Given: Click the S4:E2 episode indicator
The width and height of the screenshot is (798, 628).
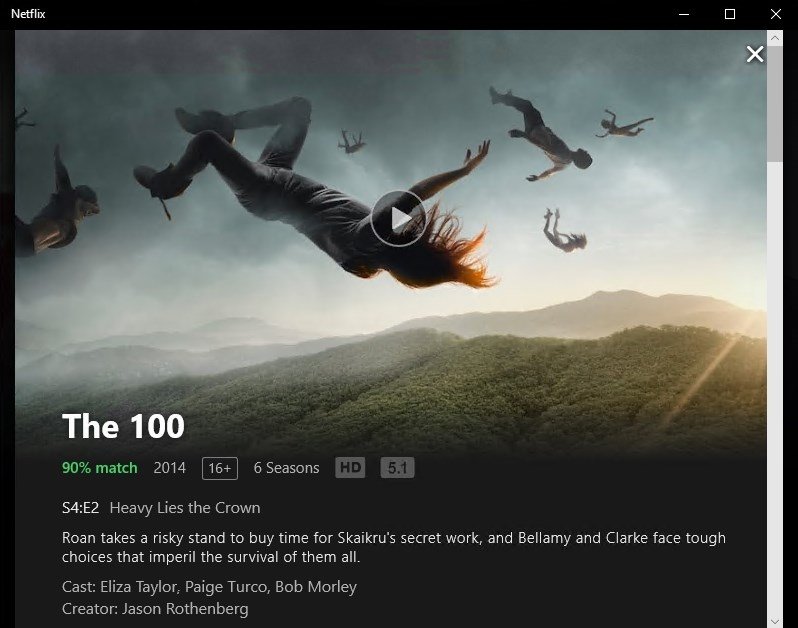Looking at the screenshot, I should 80,508.
